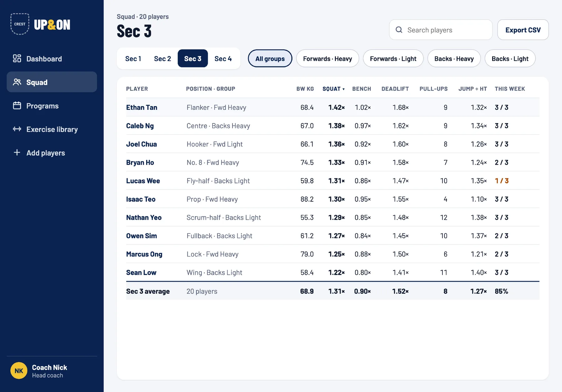Click the Dashboard grid icon
This screenshot has width=562, height=392.
pos(17,58)
